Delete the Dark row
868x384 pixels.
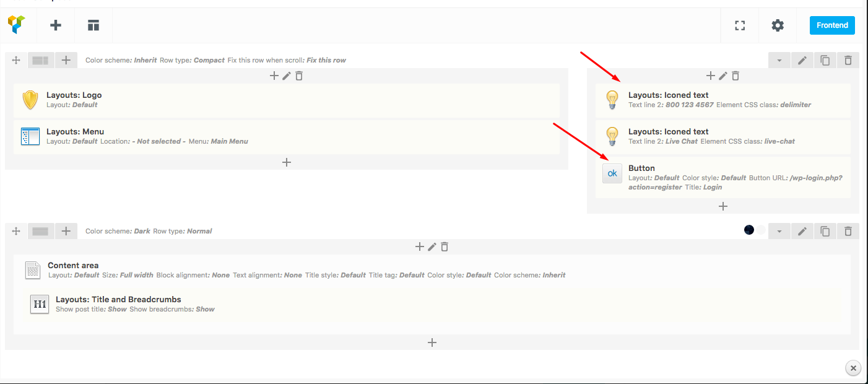click(x=848, y=231)
